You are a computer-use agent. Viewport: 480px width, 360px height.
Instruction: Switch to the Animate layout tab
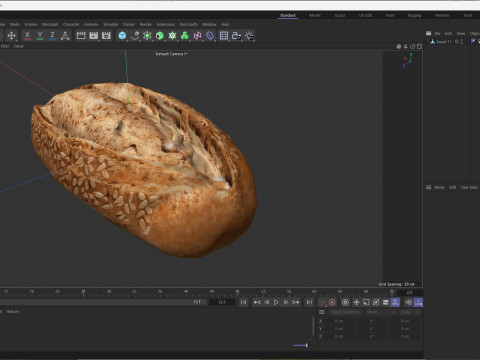coord(442,15)
